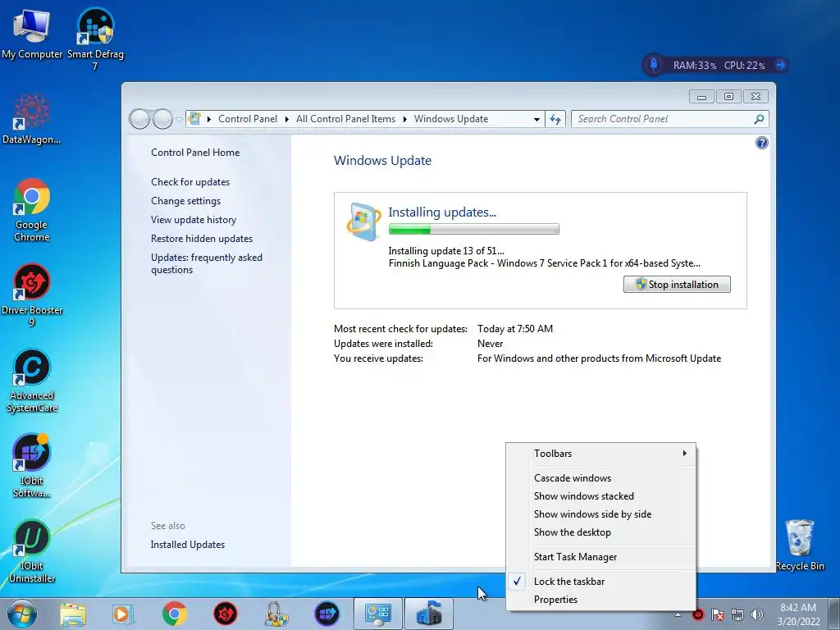
Task: Click the Show desktop strip beside clock
Action: click(x=834, y=614)
